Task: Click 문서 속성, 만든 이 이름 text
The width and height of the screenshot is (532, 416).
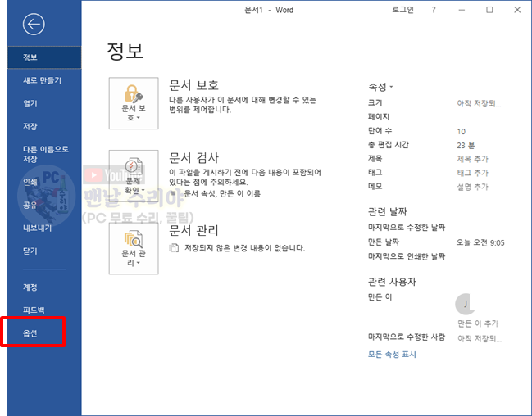Action: (x=222, y=193)
